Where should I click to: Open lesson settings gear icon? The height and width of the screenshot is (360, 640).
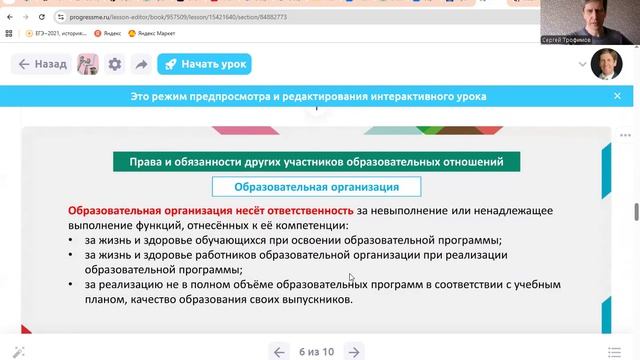(x=115, y=64)
